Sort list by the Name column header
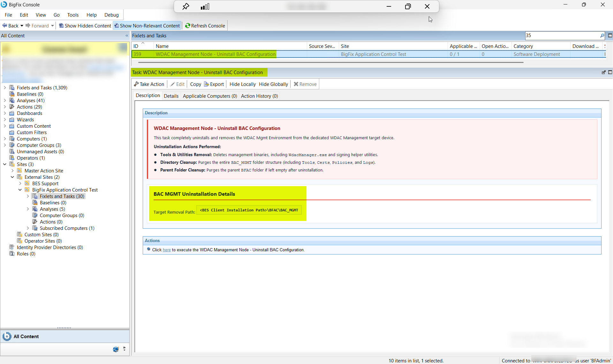The image size is (613, 364). coord(230,46)
